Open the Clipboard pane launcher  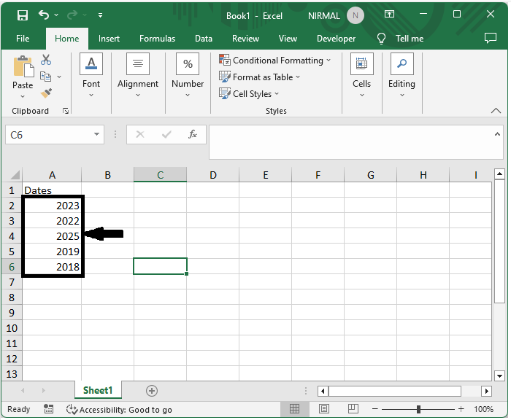click(66, 111)
